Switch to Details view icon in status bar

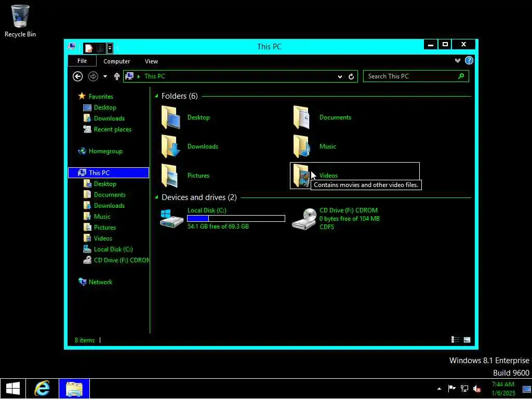(x=455, y=340)
